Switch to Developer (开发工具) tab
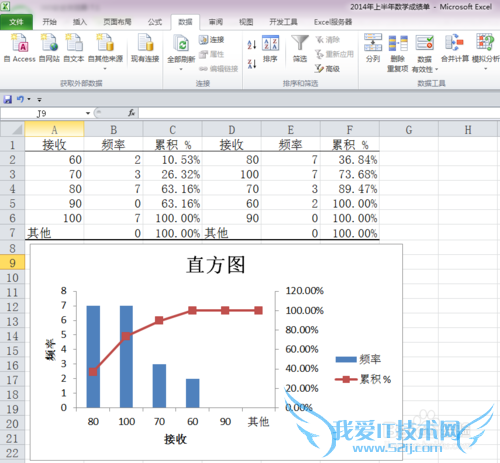Viewport: 500px width, 463px height. coord(283,22)
